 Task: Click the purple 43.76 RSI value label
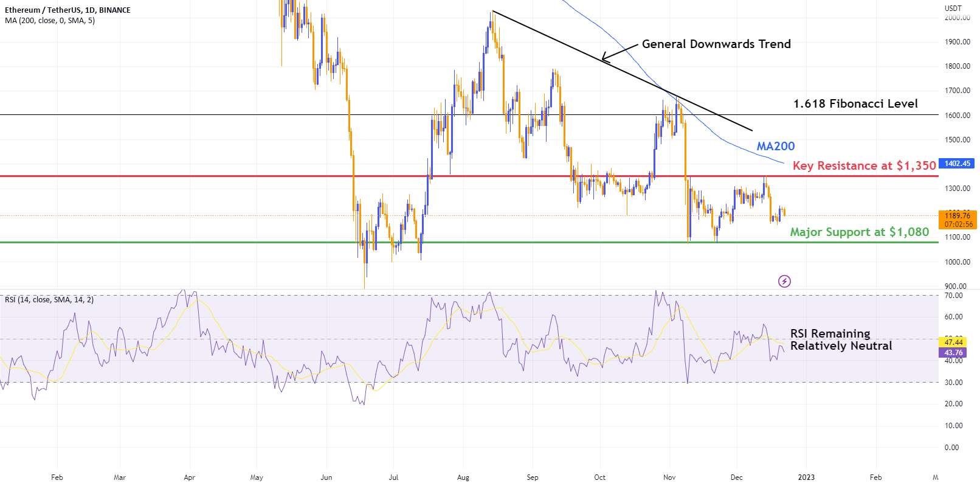[953, 353]
